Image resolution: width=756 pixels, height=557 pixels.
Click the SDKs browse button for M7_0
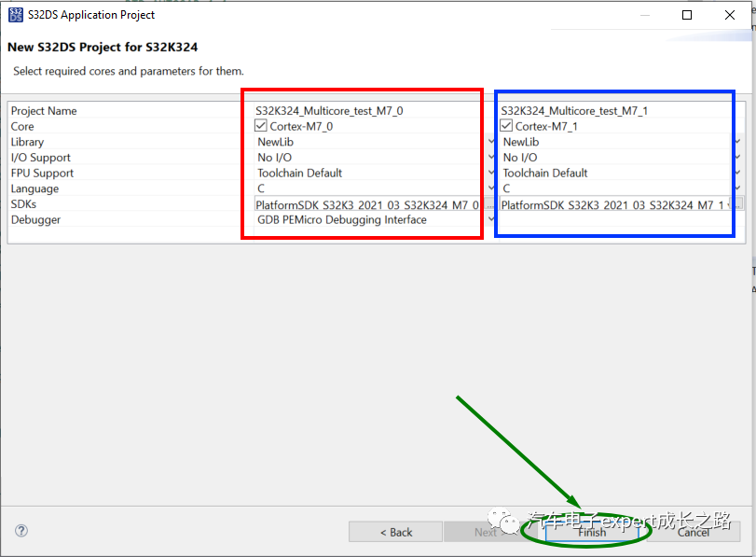489,204
